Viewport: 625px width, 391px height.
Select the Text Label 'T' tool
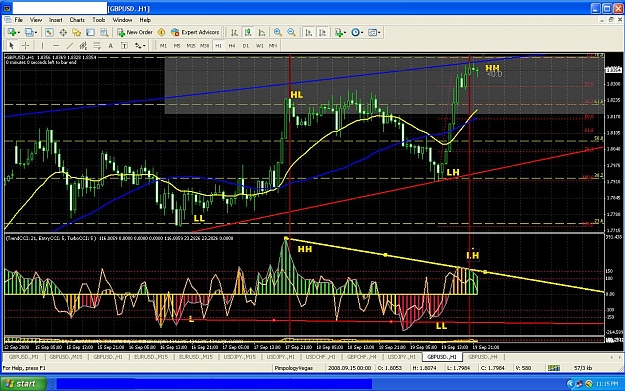124,46
